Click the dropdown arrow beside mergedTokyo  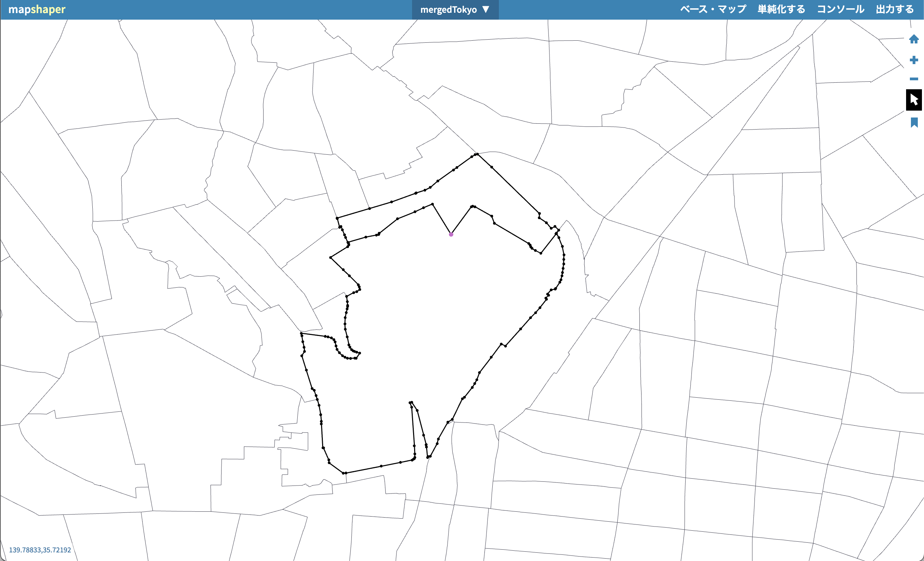tap(486, 9)
